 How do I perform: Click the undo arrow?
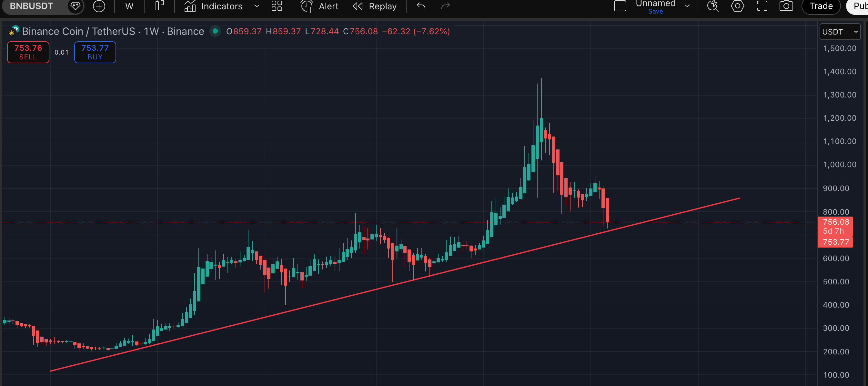(421, 6)
